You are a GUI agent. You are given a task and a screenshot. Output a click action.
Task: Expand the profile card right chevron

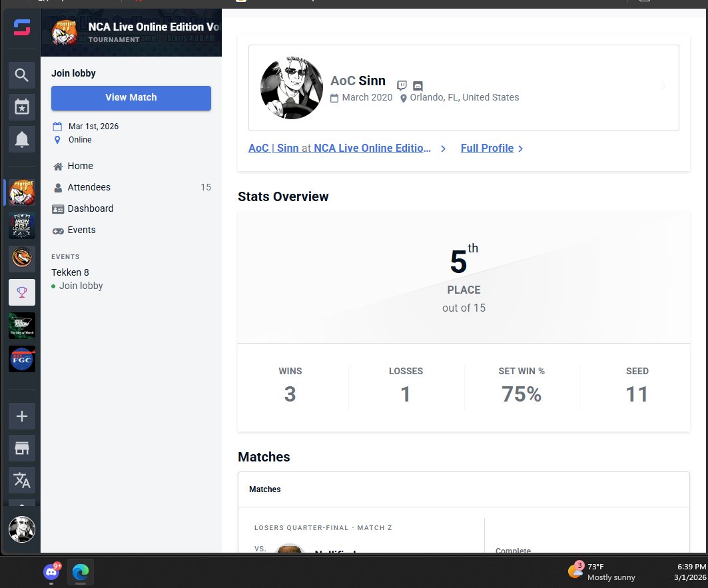663,86
